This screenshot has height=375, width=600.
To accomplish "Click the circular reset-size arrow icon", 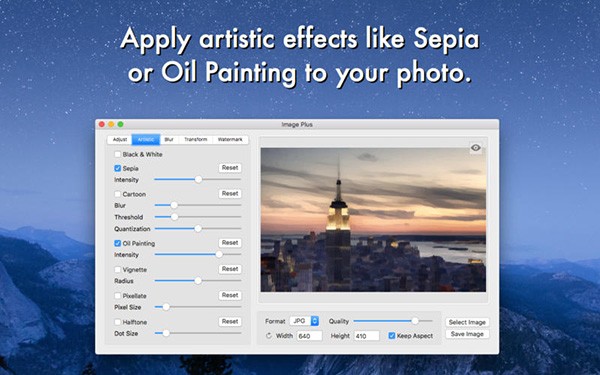I will [269, 336].
